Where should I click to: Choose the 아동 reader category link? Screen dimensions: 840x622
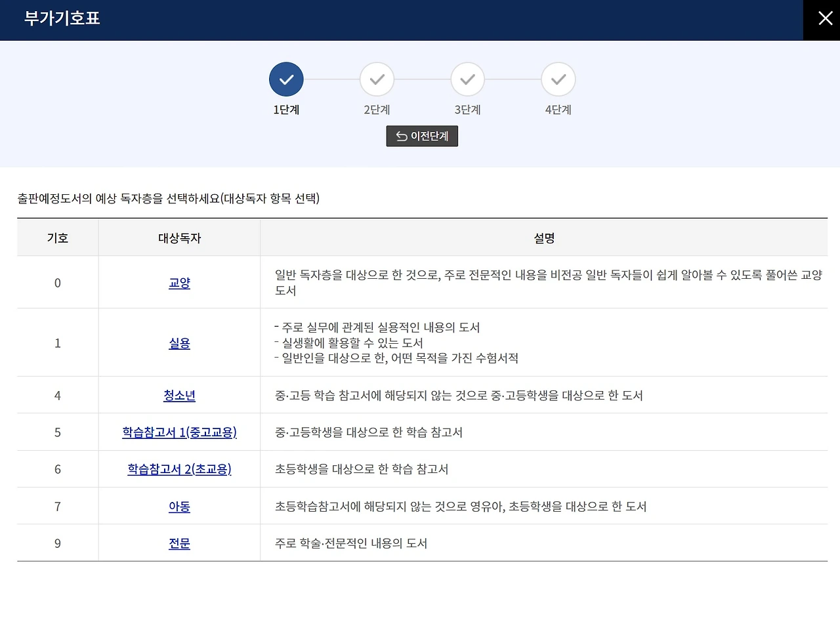[179, 507]
